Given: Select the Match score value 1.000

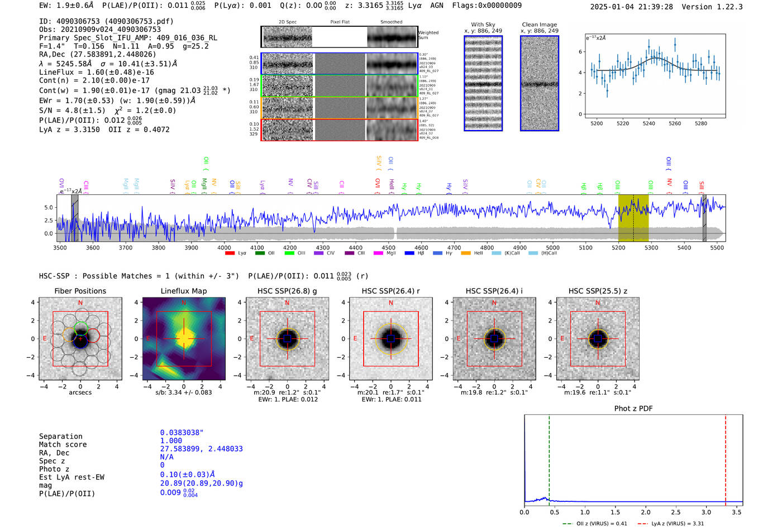Looking at the screenshot, I should (171, 440).
